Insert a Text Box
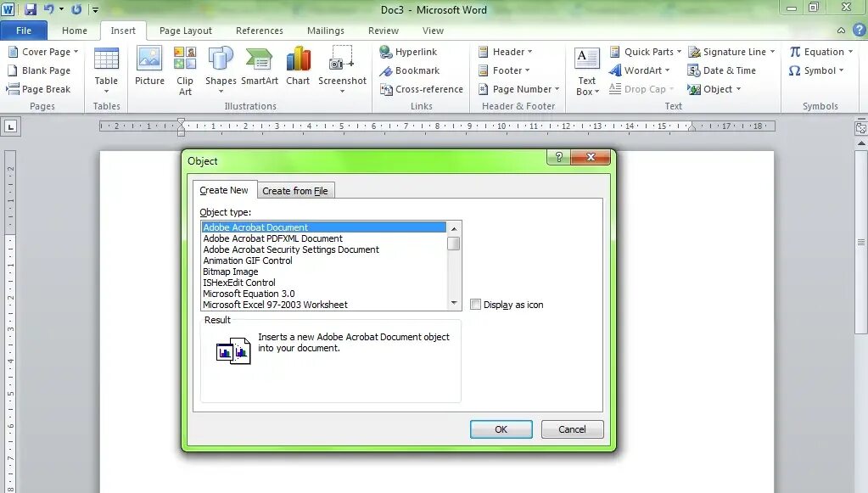 click(587, 71)
